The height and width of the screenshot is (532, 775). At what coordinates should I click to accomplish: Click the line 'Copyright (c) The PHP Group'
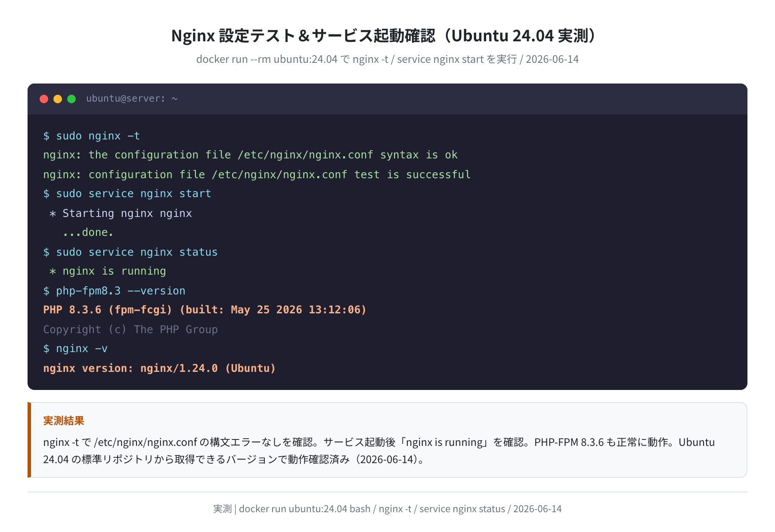click(130, 329)
